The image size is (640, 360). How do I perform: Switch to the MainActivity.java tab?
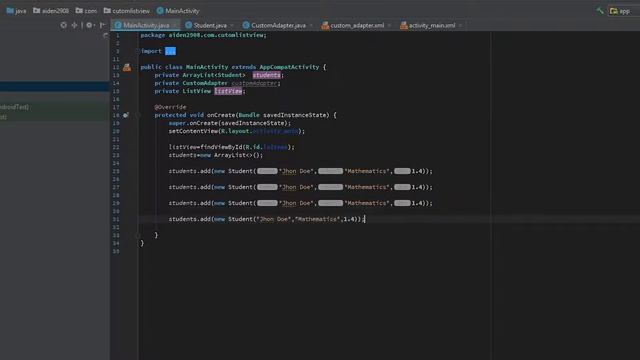pyautogui.click(x=146, y=25)
